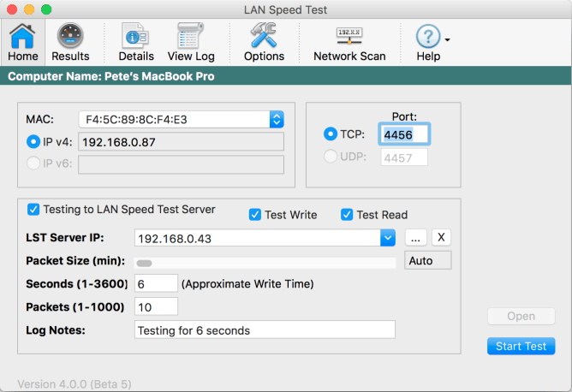Select the TCP radio button

[331, 134]
